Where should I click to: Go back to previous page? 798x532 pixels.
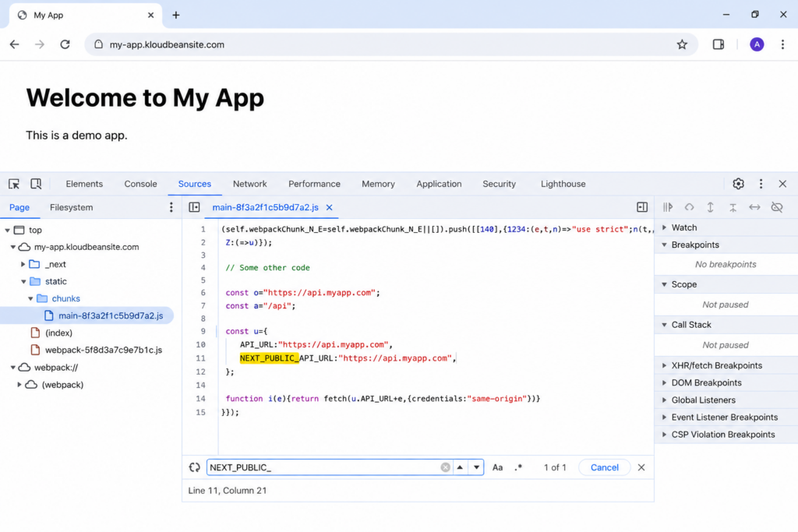coord(14,44)
